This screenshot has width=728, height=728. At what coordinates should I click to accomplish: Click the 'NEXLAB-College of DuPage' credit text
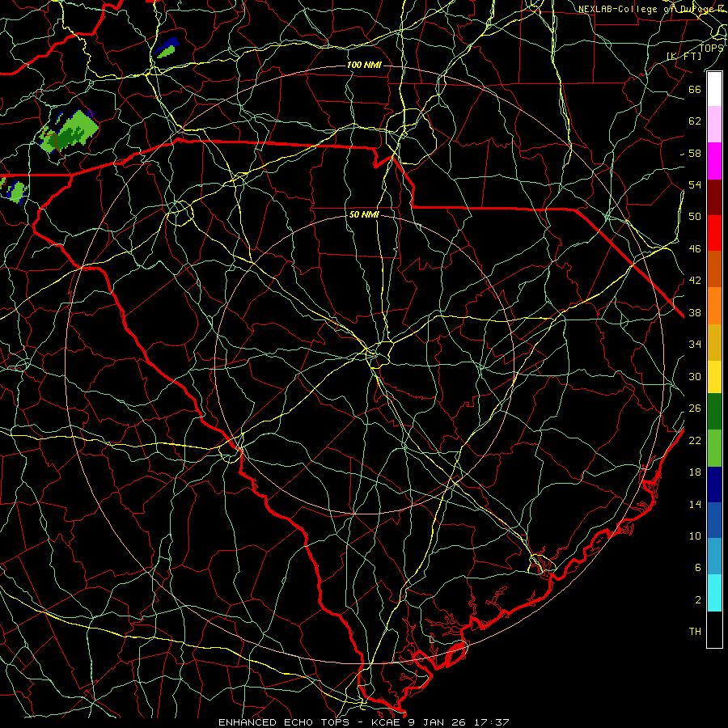pyautogui.click(x=646, y=9)
